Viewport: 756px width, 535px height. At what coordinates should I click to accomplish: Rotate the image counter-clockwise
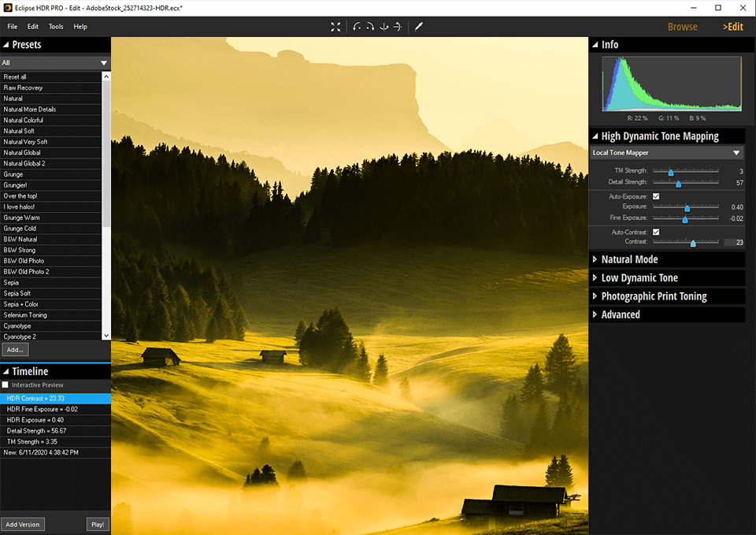358,27
